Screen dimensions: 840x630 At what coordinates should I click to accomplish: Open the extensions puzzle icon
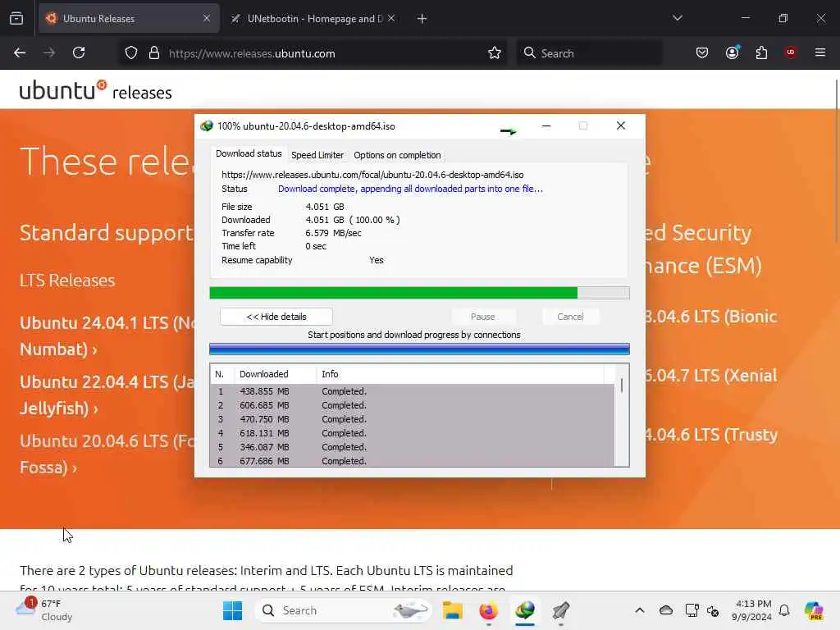click(x=761, y=52)
